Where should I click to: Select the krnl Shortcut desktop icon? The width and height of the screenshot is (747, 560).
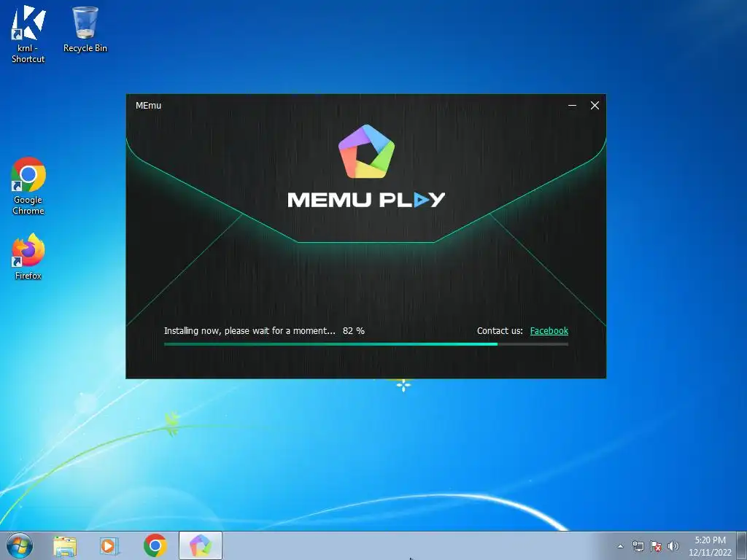click(x=28, y=34)
